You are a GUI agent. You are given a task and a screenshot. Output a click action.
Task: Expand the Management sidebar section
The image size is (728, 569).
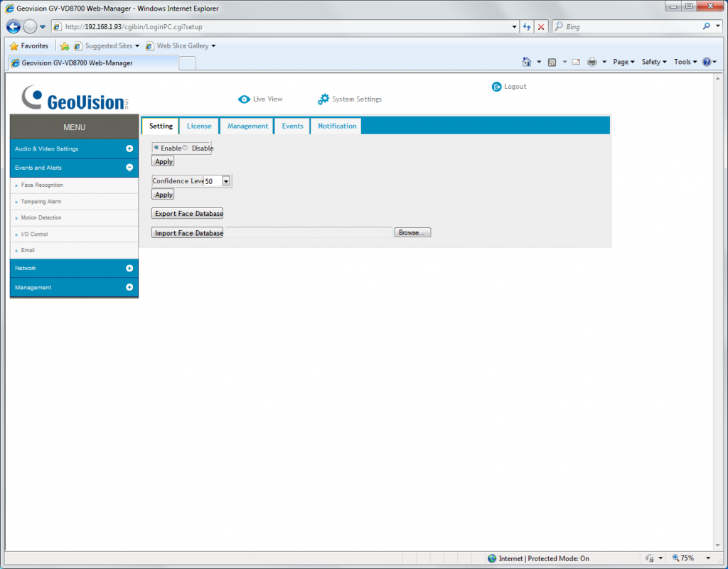tap(129, 287)
